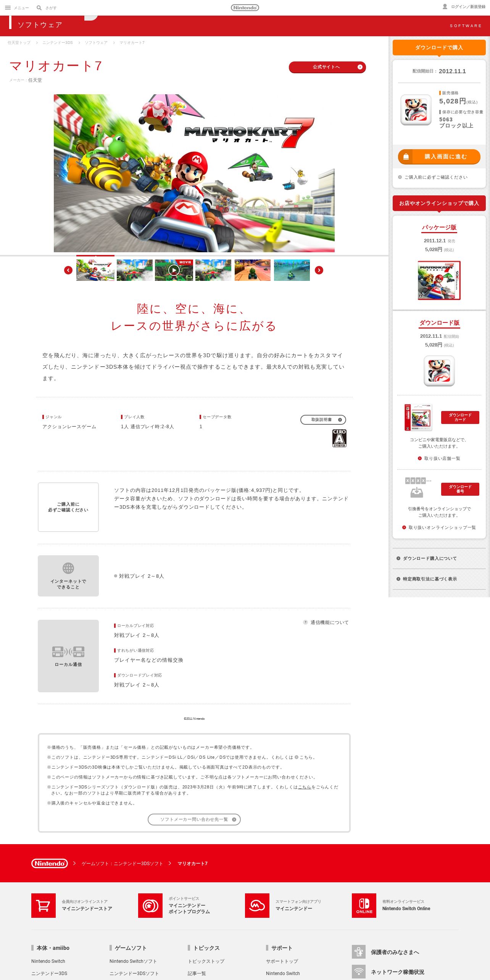Click the CERO A rating icon
Image resolution: width=490 pixels, height=980 pixels.
(x=339, y=438)
